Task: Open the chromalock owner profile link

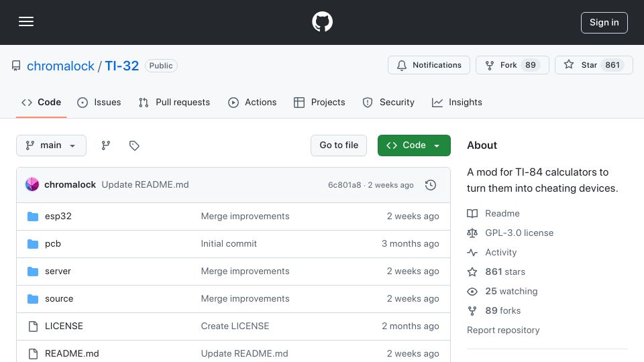Action: point(60,66)
